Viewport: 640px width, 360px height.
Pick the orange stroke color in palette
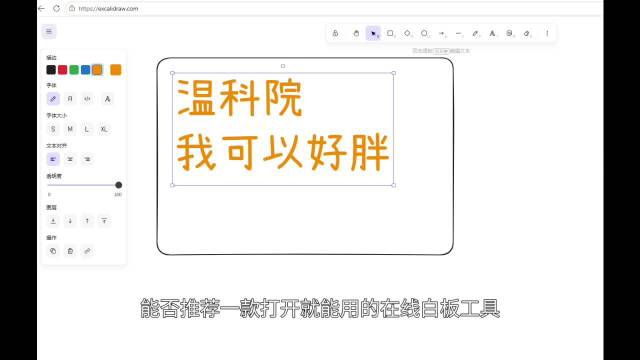[97, 70]
